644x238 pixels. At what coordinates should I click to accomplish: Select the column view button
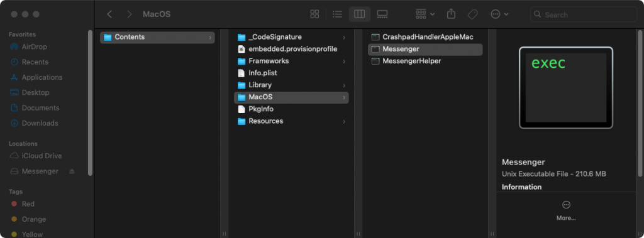click(x=359, y=14)
